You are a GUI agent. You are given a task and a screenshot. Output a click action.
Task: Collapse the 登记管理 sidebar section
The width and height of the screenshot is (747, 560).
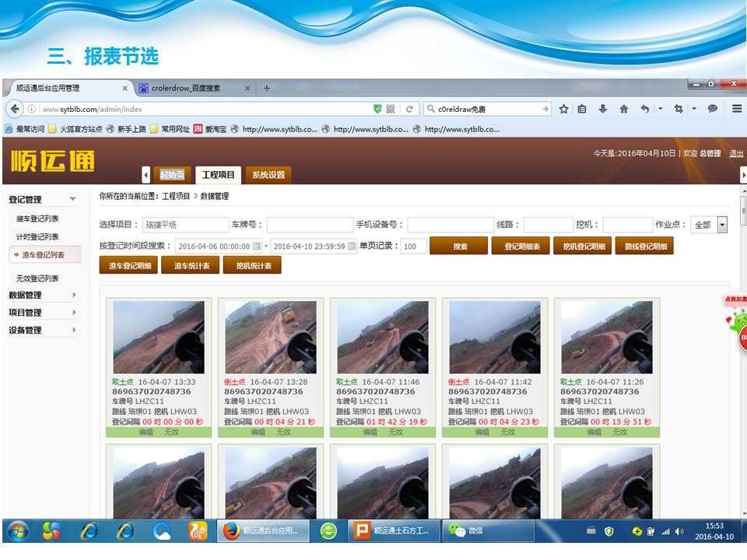click(x=42, y=200)
